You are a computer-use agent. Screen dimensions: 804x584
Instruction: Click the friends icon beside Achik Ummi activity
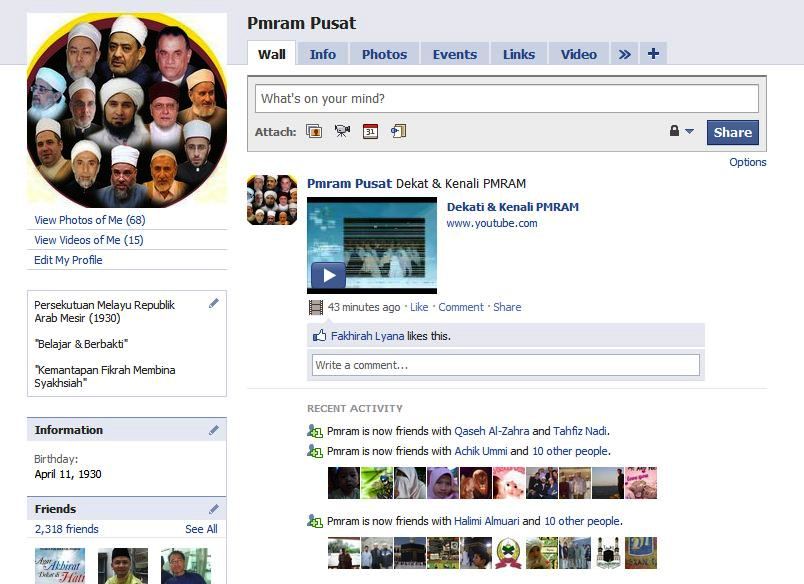click(x=315, y=451)
